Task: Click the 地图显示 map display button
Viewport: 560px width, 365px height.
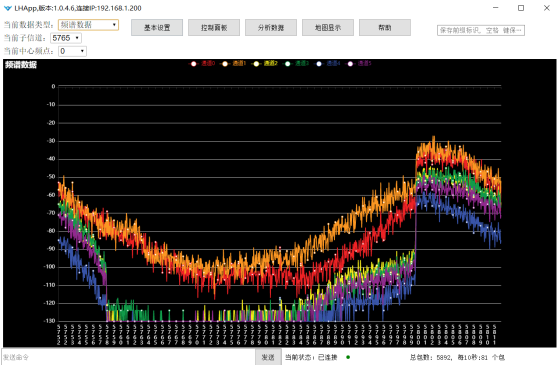Action: point(328,28)
